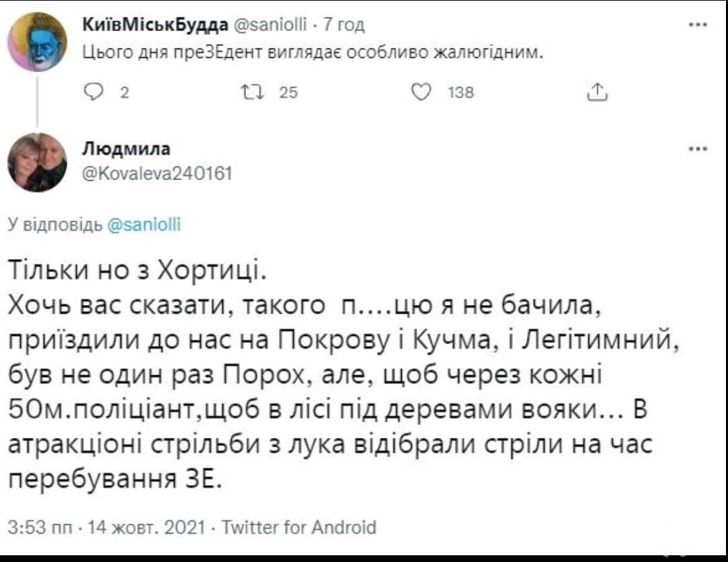Click @saniolli mention after 'У відповідь'
The image size is (728, 562).
pyautogui.click(x=146, y=225)
